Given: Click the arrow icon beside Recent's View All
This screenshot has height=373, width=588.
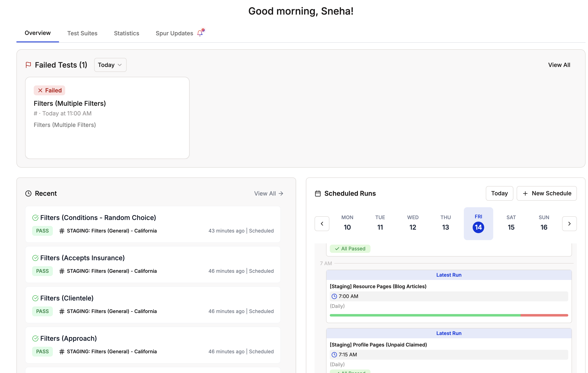Looking at the screenshot, I should [280, 193].
